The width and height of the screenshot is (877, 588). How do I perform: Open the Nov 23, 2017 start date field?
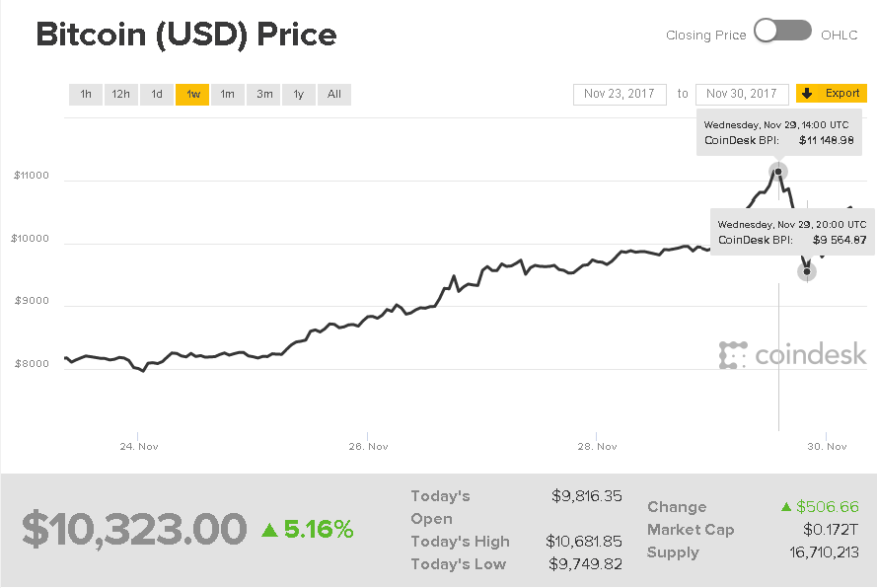click(x=619, y=94)
